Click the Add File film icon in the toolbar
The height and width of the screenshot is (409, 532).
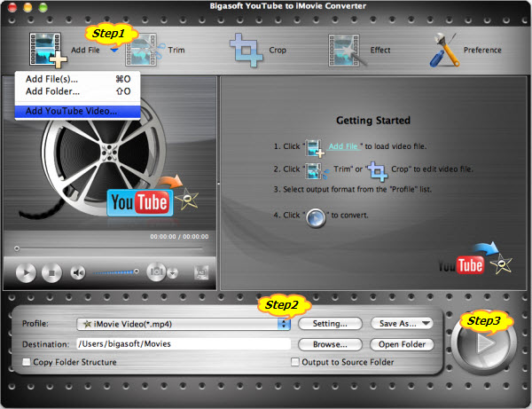coord(48,50)
